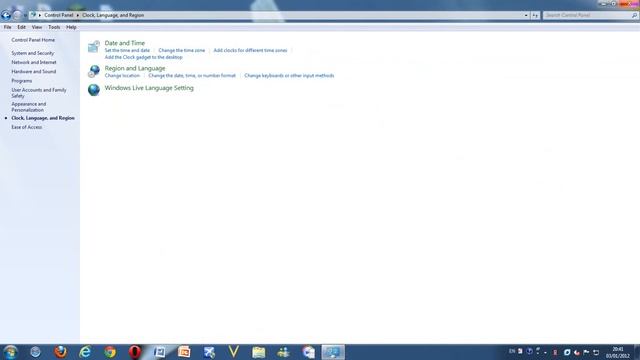640x360 pixels.
Task: Click the Date and Time clock icon
Action: (x=93, y=47)
